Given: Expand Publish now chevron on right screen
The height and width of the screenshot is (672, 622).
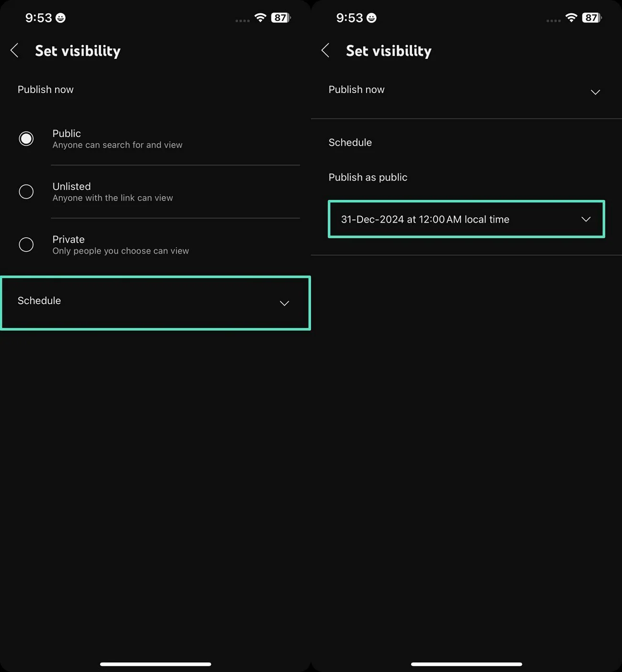Looking at the screenshot, I should click(x=595, y=92).
